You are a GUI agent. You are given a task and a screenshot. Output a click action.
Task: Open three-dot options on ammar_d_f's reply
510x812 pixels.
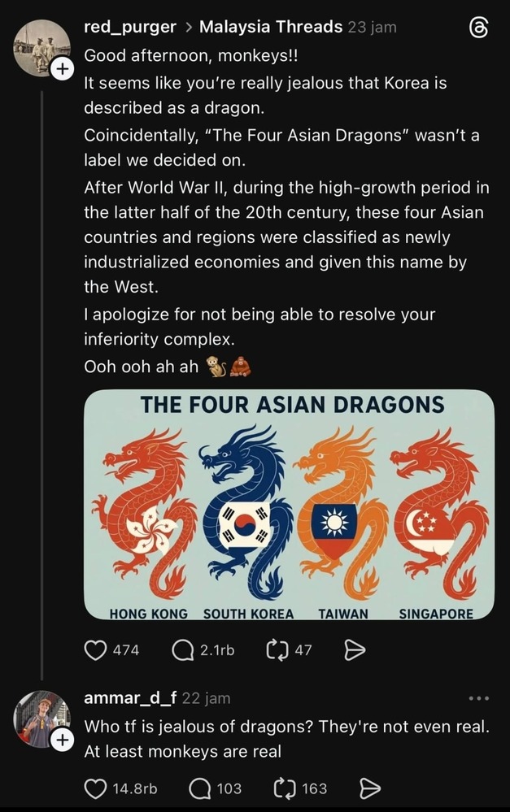click(x=479, y=698)
